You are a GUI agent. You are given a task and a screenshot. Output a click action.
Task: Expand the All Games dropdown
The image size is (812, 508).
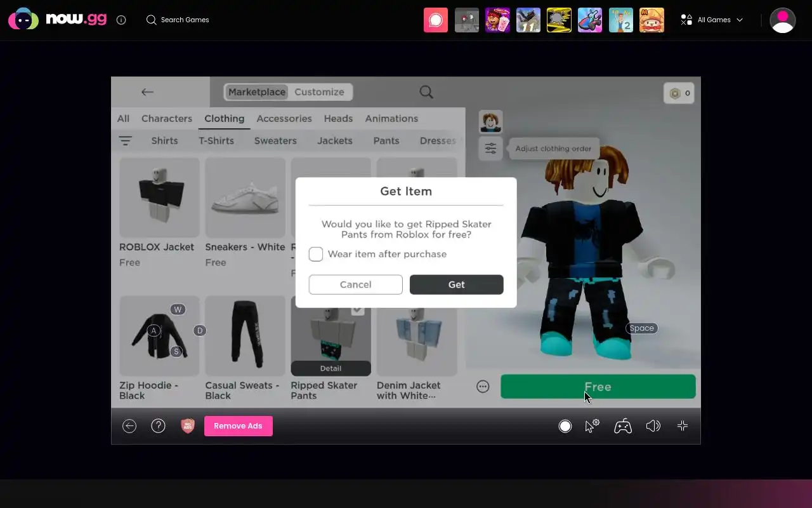point(711,20)
